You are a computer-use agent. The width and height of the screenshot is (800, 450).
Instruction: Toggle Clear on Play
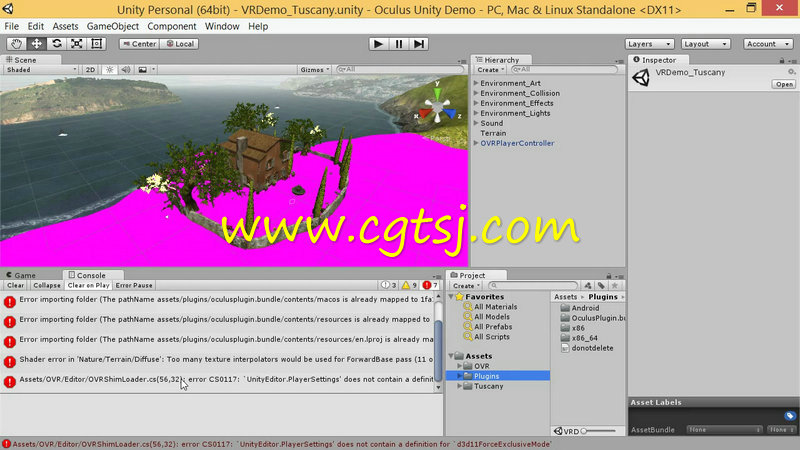[88, 285]
